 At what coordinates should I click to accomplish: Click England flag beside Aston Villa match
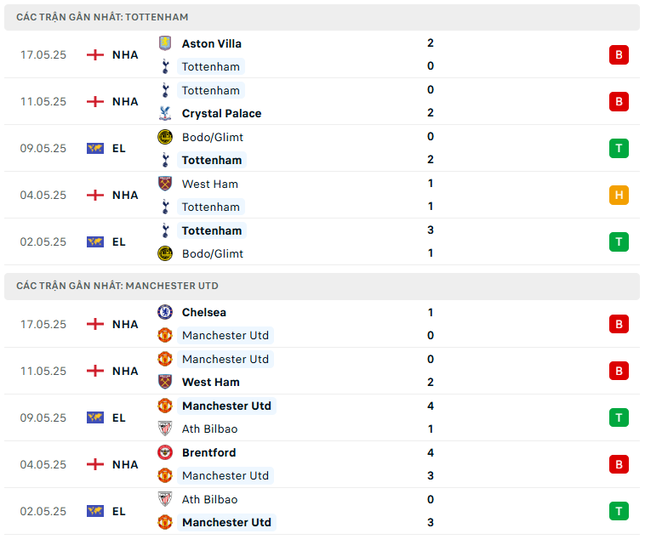point(96,55)
